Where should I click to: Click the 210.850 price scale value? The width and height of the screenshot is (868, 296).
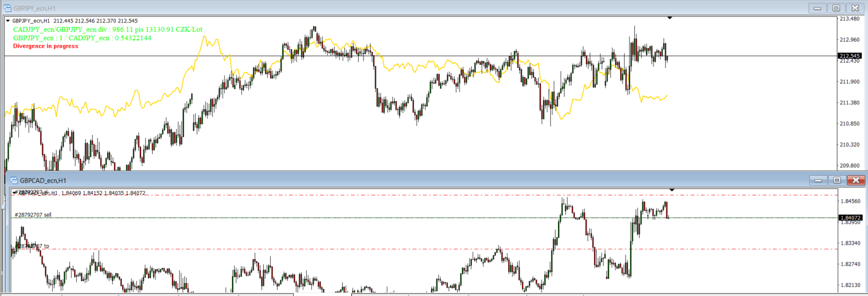(x=850, y=124)
